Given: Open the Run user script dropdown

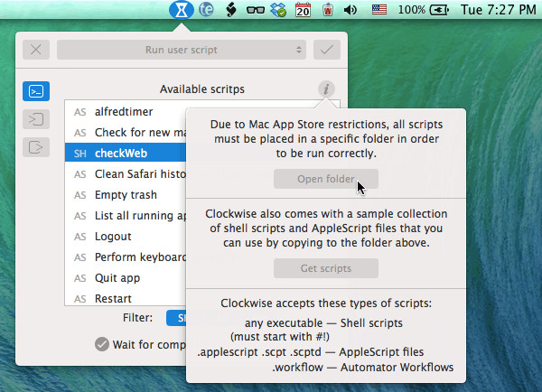Looking at the screenshot, I should tap(182, 50).
